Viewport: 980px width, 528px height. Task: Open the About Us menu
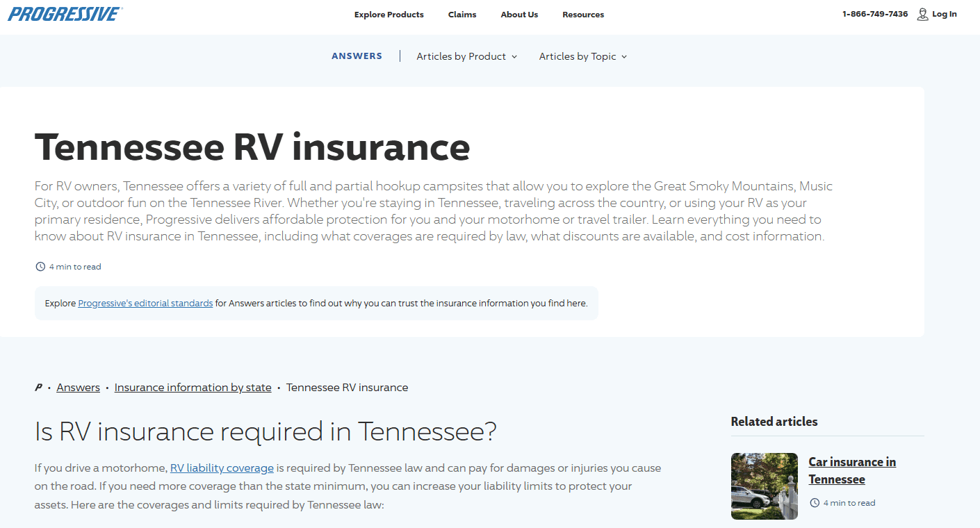[519, 15]
